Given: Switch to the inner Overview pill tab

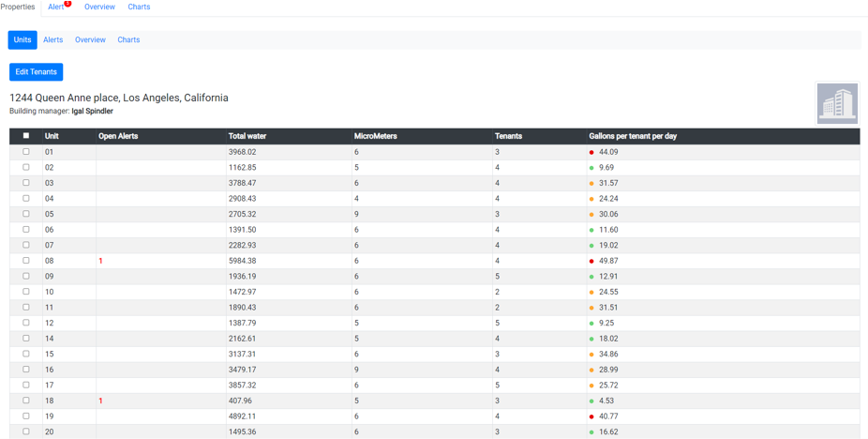Looking at the screenshot, I should point(90,40).
